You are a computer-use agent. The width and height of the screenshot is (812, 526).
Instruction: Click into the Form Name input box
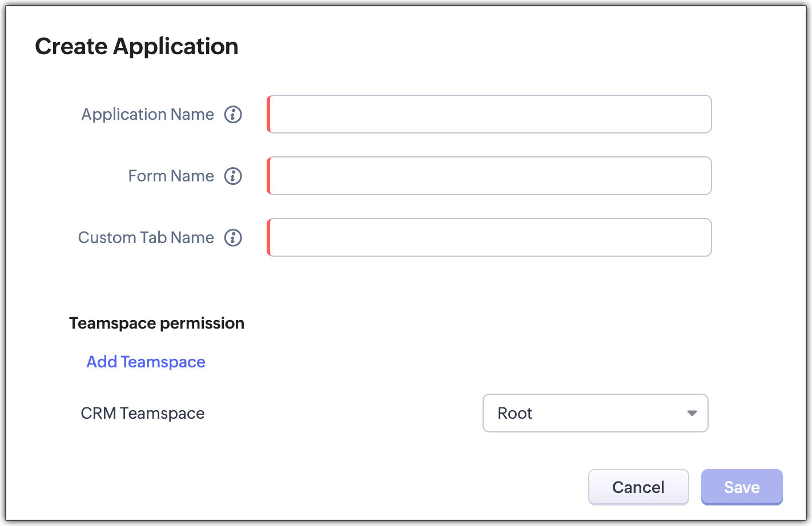point(490,176)
